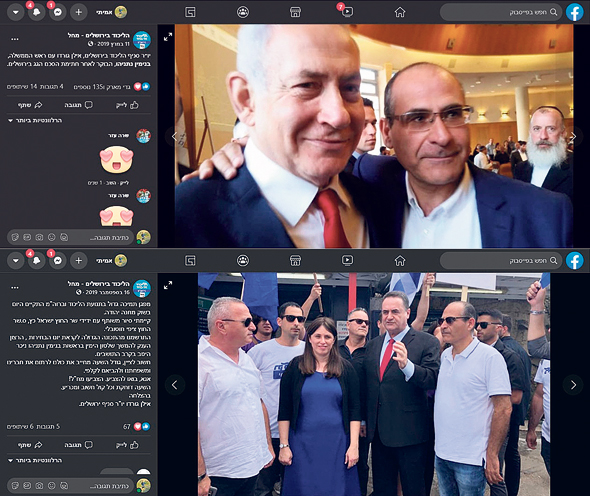590x496 pixels.
Task: Focus Facebook search field in lower screenshot
Action: [501, 260]
